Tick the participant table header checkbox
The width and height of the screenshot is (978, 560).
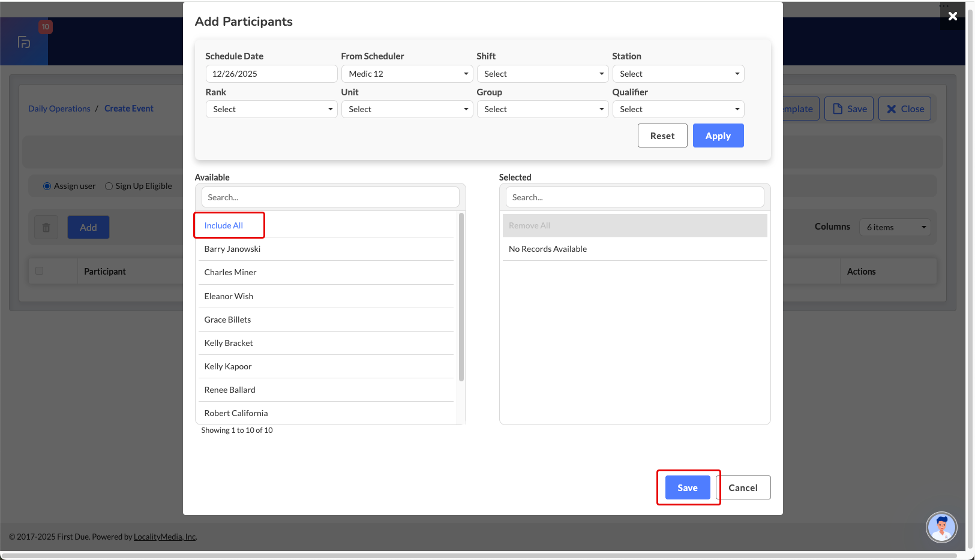(x=40, y=271)
